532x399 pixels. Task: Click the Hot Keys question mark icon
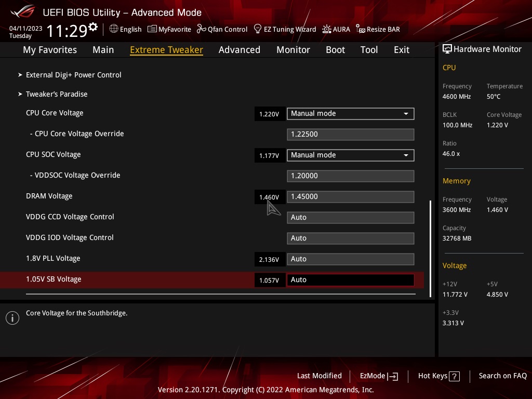[x=454, y=376]
